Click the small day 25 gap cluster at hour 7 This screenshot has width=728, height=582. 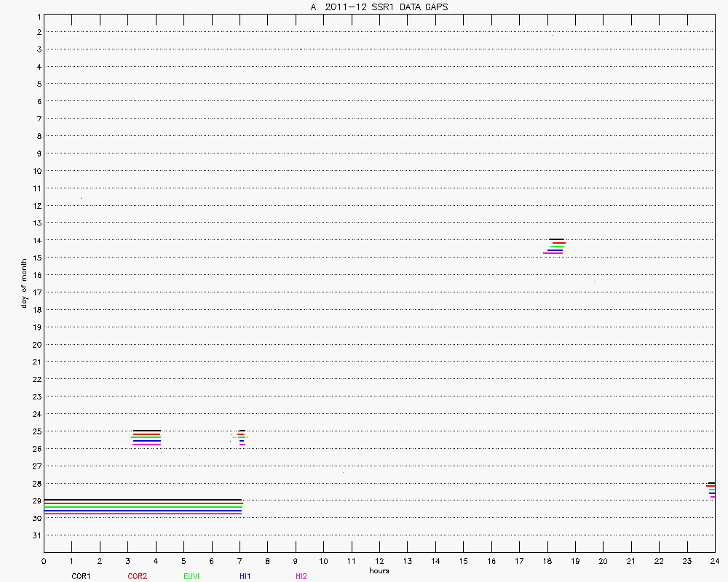242,437
